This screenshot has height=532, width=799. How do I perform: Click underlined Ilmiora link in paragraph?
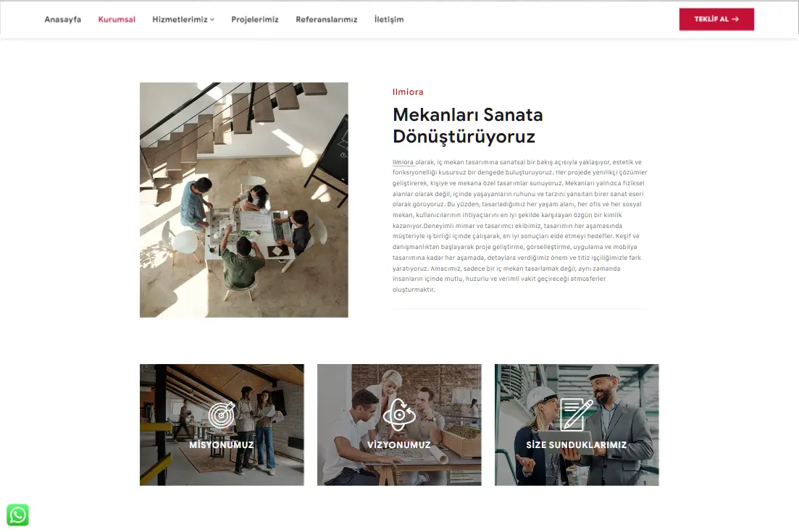click(403, 162)
